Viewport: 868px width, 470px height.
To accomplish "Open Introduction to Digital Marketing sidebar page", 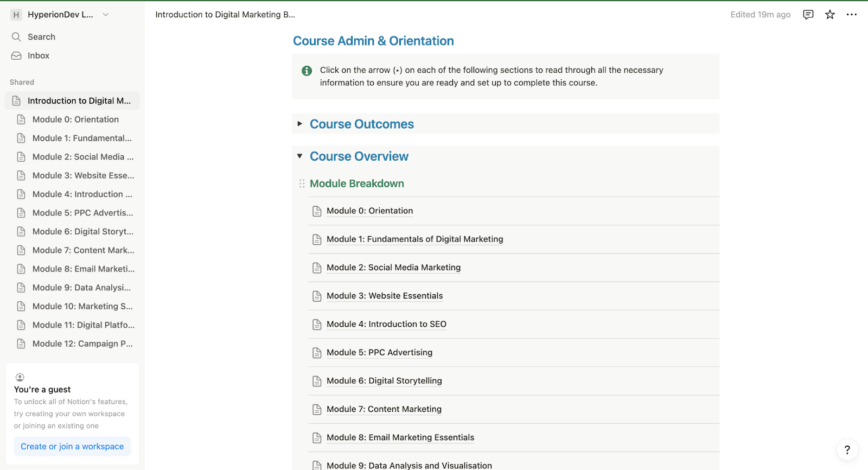I will click(x=79, y=100).
